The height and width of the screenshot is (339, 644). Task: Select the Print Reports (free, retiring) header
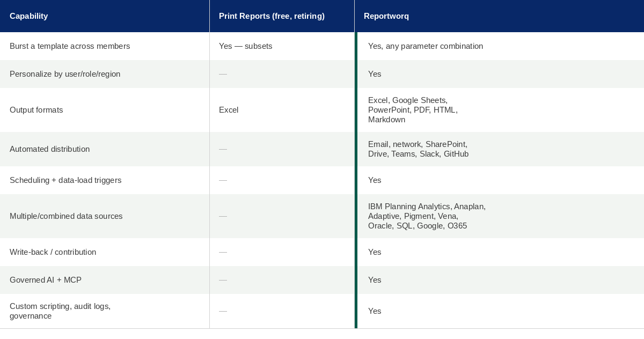click(x=272, y=16)
